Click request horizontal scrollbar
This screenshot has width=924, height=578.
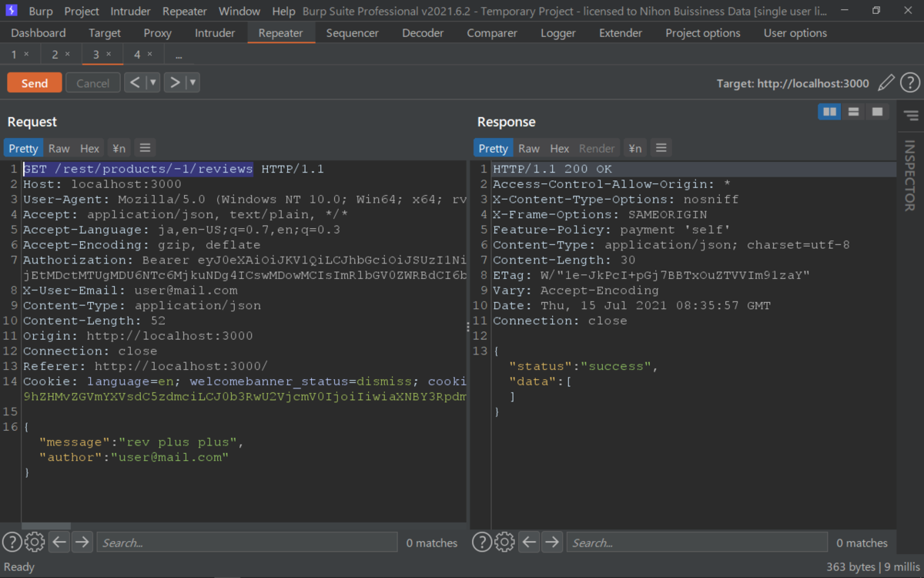click(46, 526)
